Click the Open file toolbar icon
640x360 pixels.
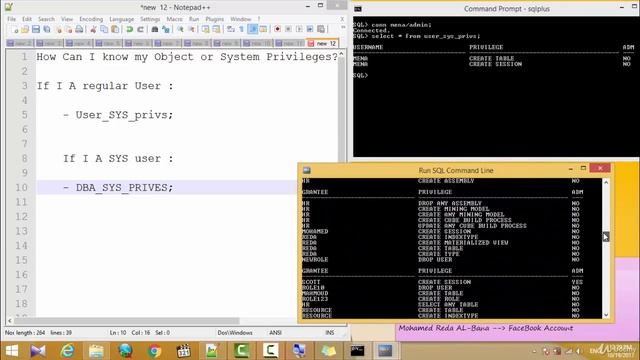(x=25, y=29)
